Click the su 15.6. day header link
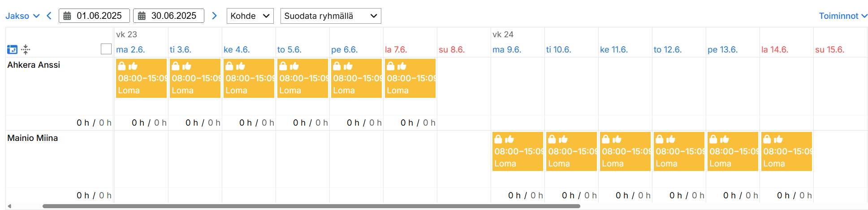Viewport: 868px width, 210px height. pyautogui.click(x=829, y=50)
